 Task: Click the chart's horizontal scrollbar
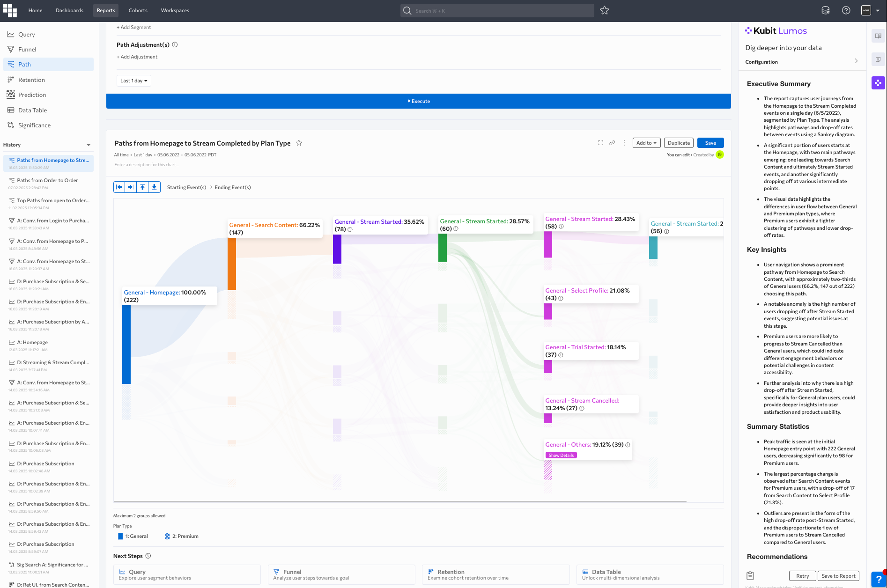point(400,501)
